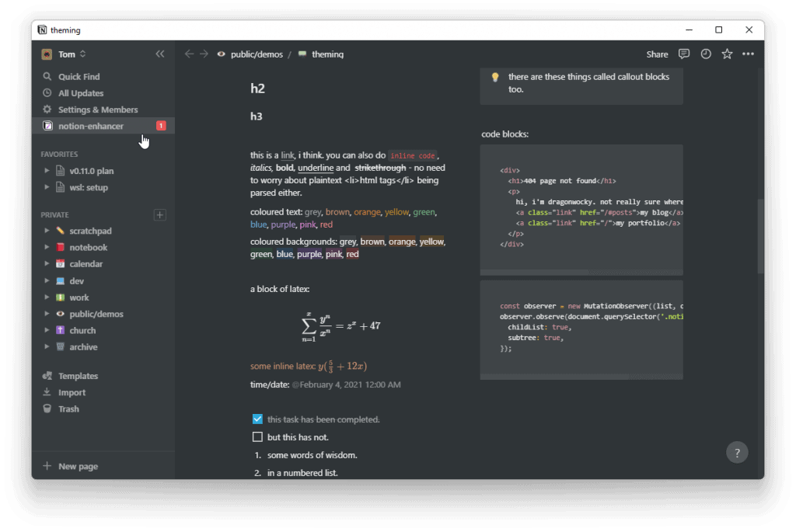Open the three-dot page options menu
This screenshot has height=532, width=796.
[748, 54]
